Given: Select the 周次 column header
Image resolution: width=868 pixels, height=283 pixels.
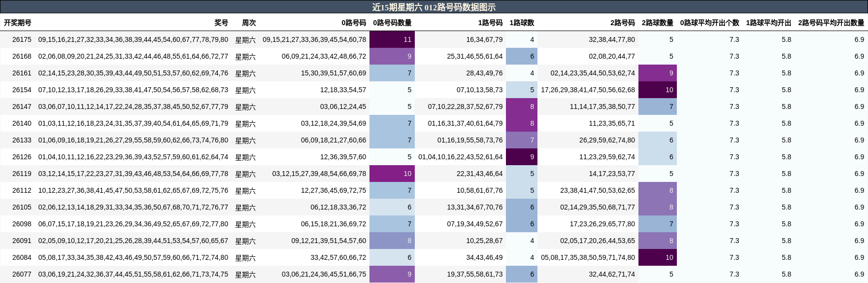Looking at the screenshot, I should 249,23.
